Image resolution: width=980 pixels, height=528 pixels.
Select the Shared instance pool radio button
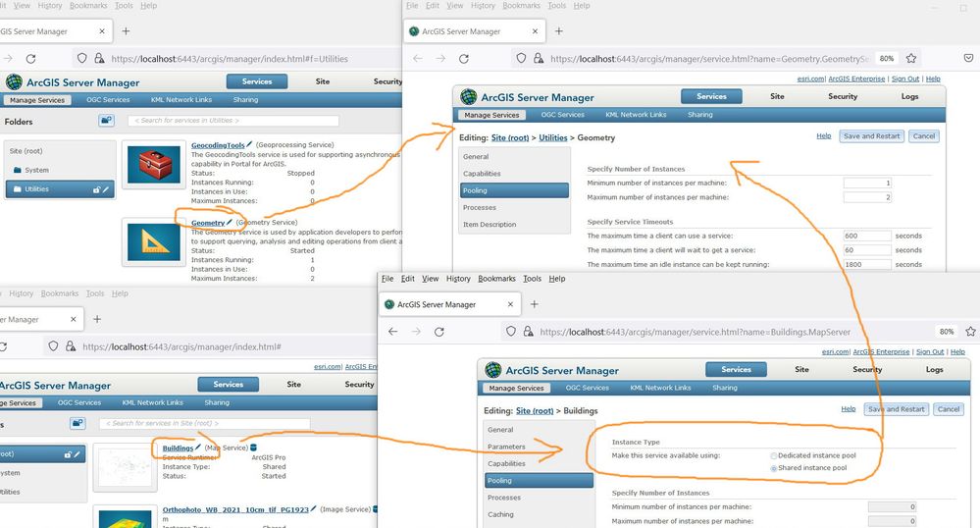tap(774, 468)
